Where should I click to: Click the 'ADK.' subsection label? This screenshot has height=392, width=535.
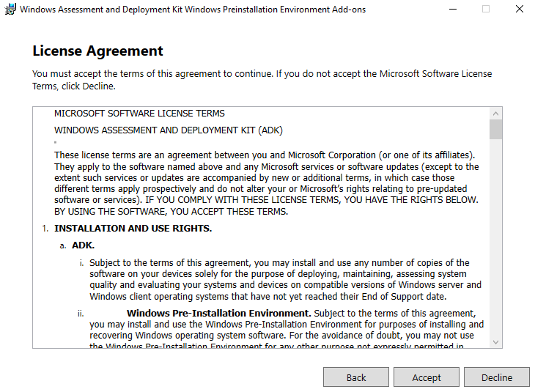[x=83, y=245]
